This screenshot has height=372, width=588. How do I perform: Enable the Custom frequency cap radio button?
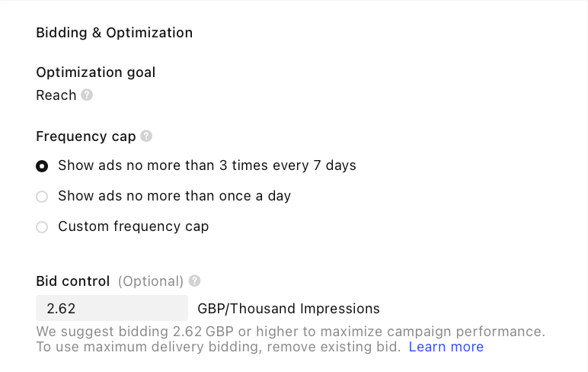(43, 226)
